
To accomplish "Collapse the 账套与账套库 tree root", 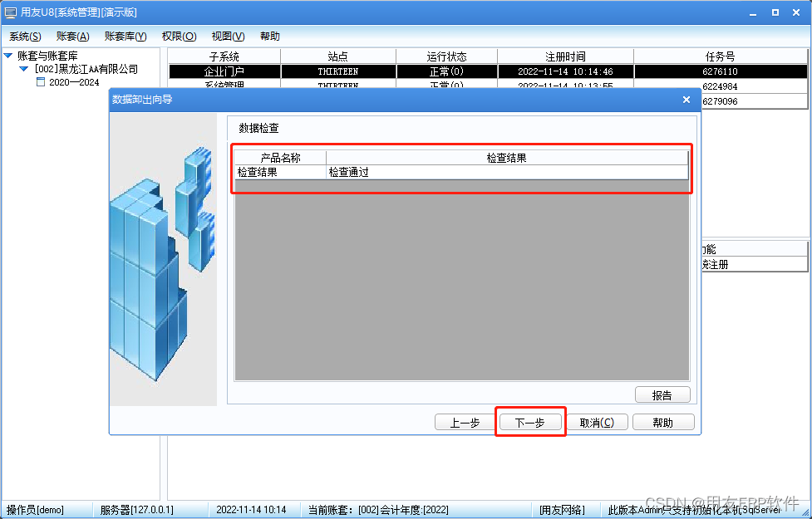I will (8, 56).
